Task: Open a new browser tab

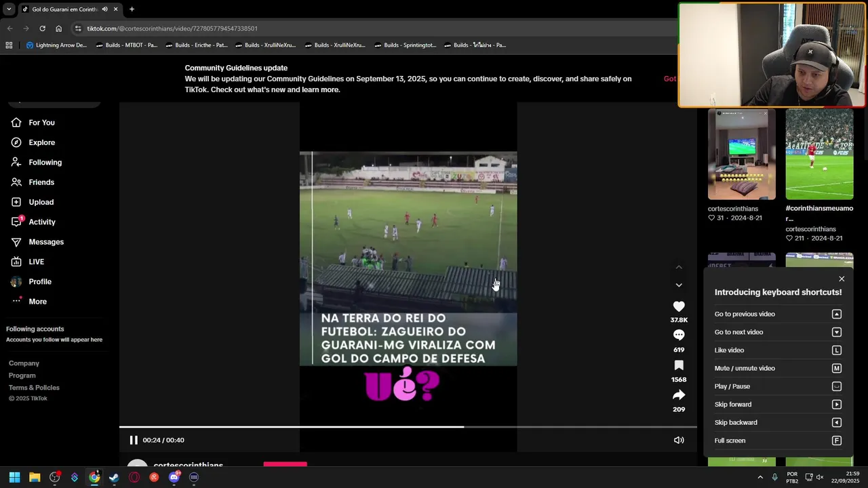Action: click(x=132, y=9)
